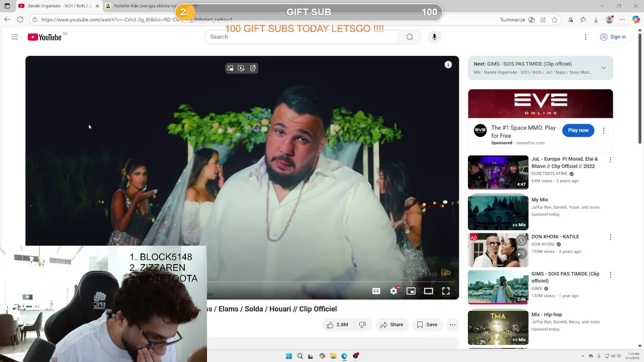Open the player settings gear
The width and height of the screenshot is (644, 362).
394,291
